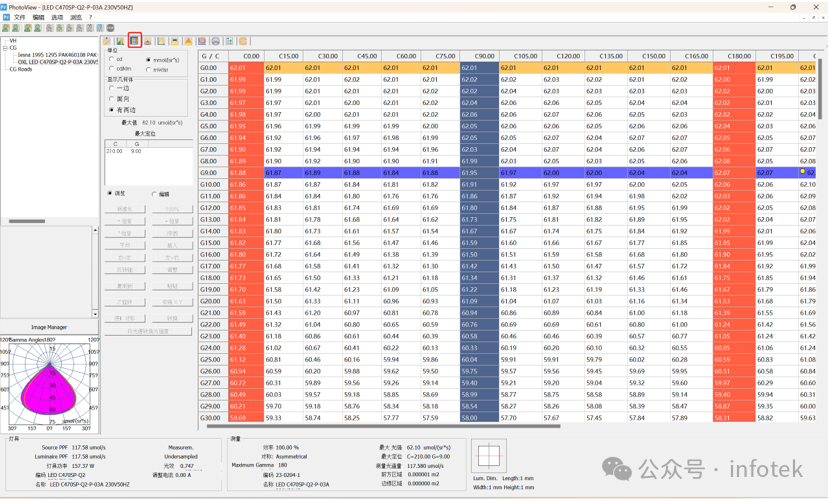Click the round gray stop icon in top toolbar
Image resolution: width=829 pixels, height=502 pixels.
tap(110, 28)
